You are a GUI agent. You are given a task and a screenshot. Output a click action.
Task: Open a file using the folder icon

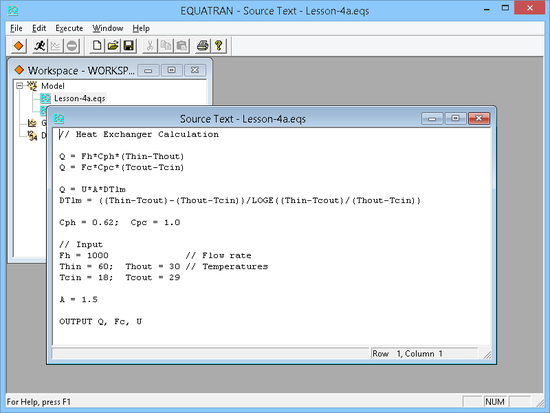[x=113, y=46]
